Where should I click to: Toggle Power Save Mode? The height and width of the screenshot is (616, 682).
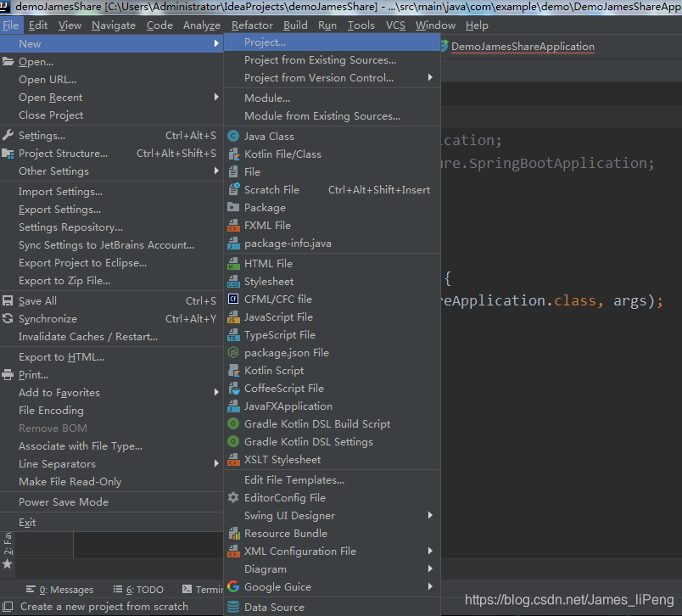(x=111, y=502)
